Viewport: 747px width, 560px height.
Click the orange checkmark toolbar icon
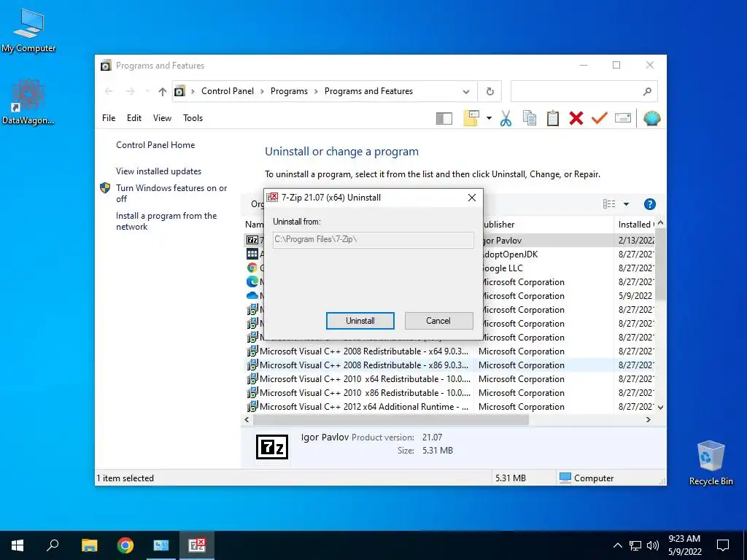coord(600,117)
